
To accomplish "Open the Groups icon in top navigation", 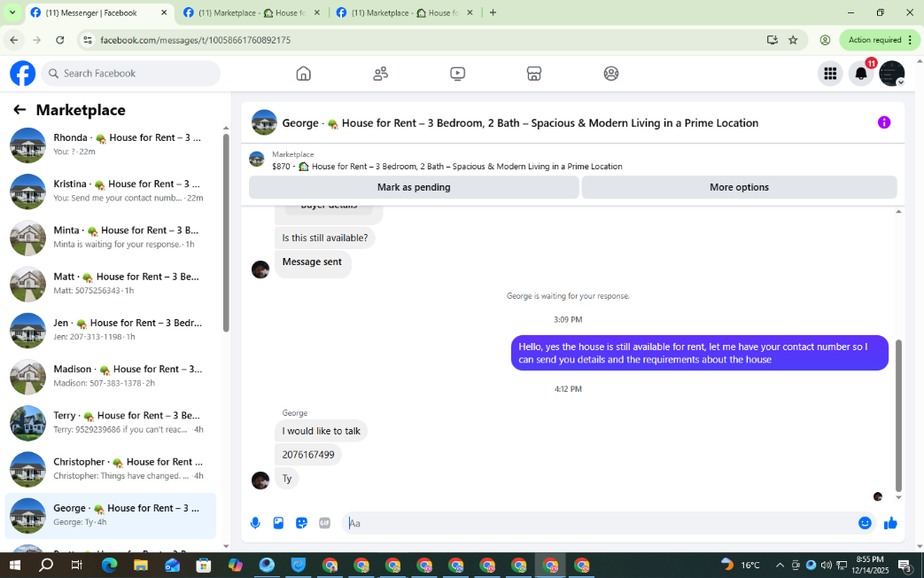I will [x=611, y=74].
